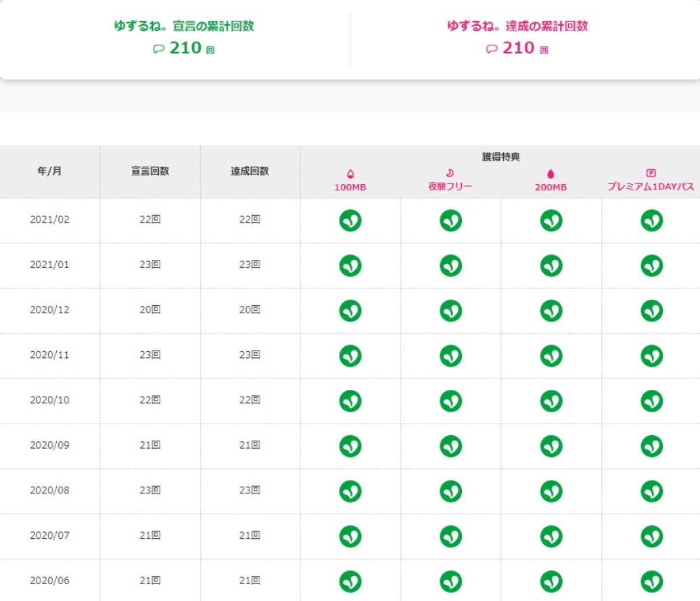
Task: Click the 200MB badge icon for 2020/12
Action: coord(551,310)
